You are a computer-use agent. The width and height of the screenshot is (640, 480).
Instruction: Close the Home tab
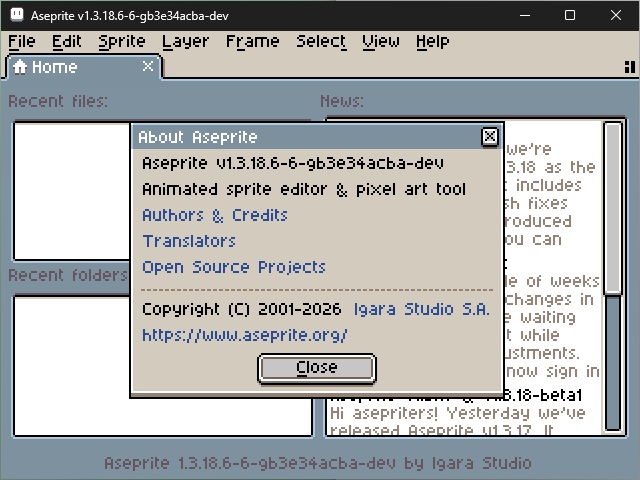pyautogui.click(x=148, y=66)
